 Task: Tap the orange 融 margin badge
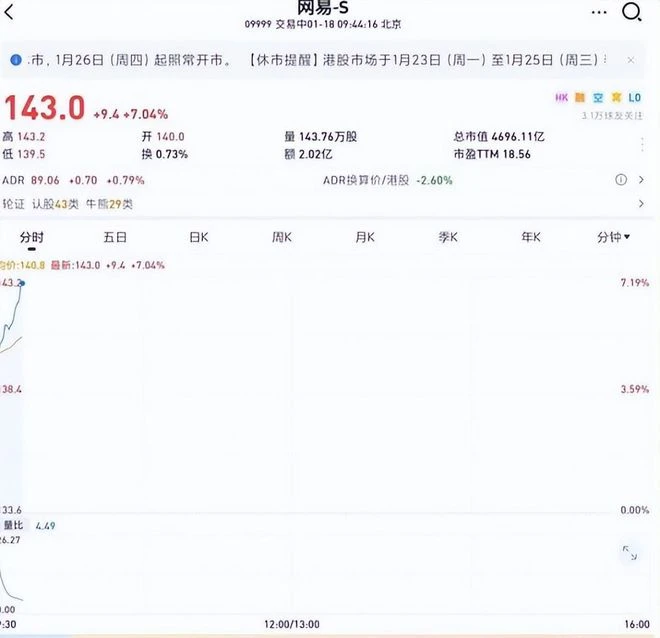pyautogui.click(x=580, y=97)
